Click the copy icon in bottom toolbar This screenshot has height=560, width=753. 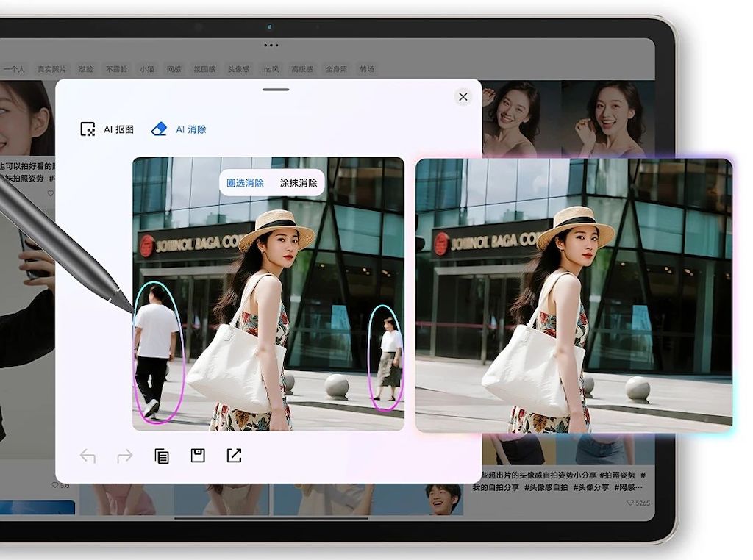tap(162, 456)
